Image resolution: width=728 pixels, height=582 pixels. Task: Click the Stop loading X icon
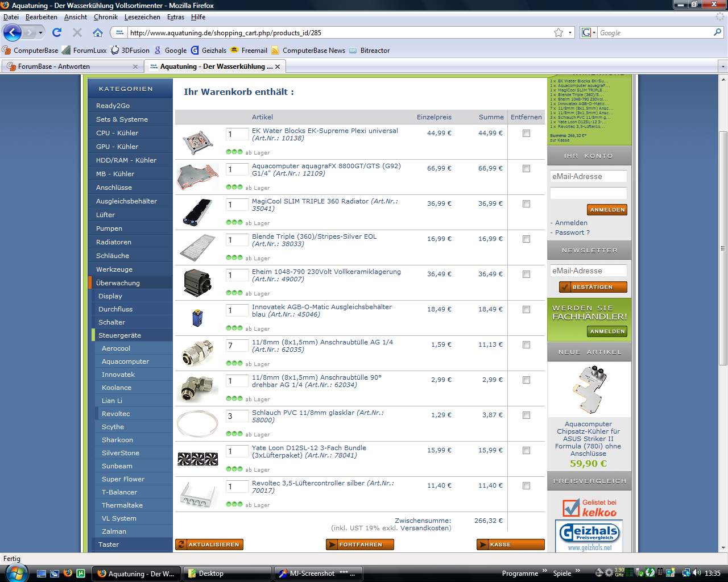pyautogui.click(x=77, y=32)
